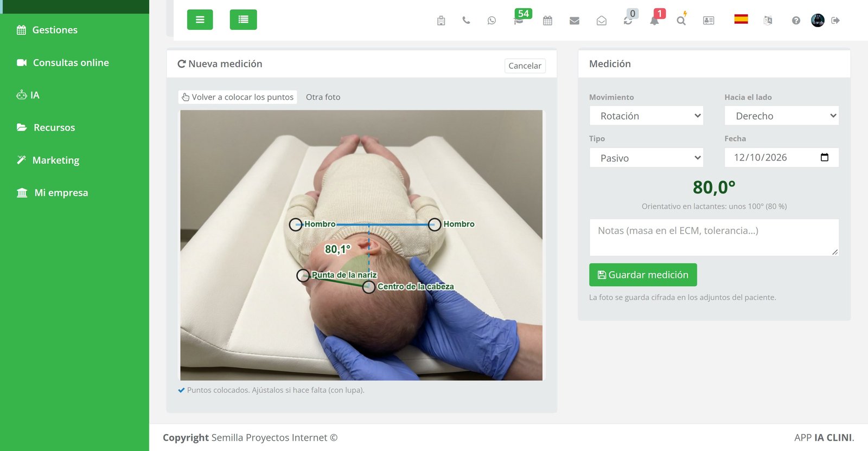The image size is (868, 451).
Task: Click the quick search magnifier icon
Action: 681,20
